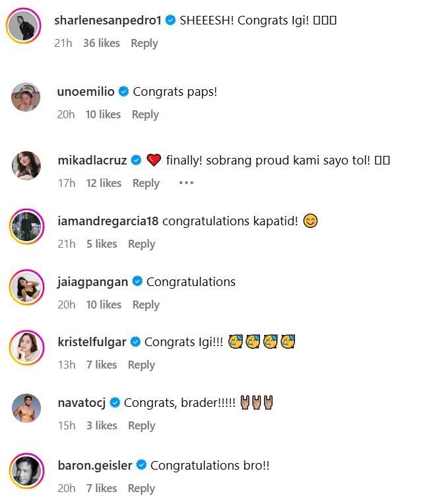
Task: Open iamandregarcia18's avatar story ring
Action: tap(26, 227)
